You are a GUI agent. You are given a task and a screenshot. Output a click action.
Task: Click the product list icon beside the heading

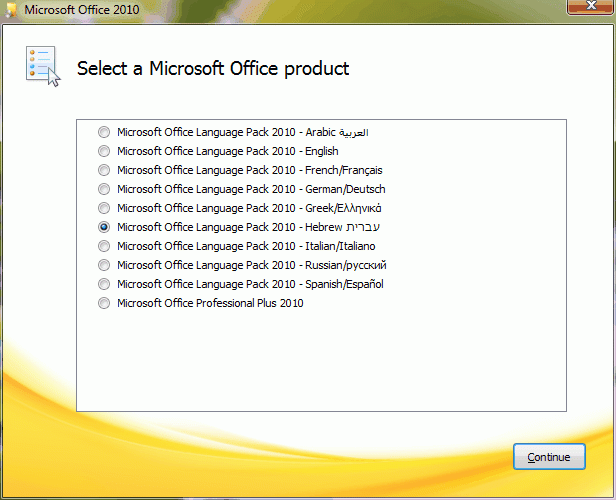tap(43, 66)
